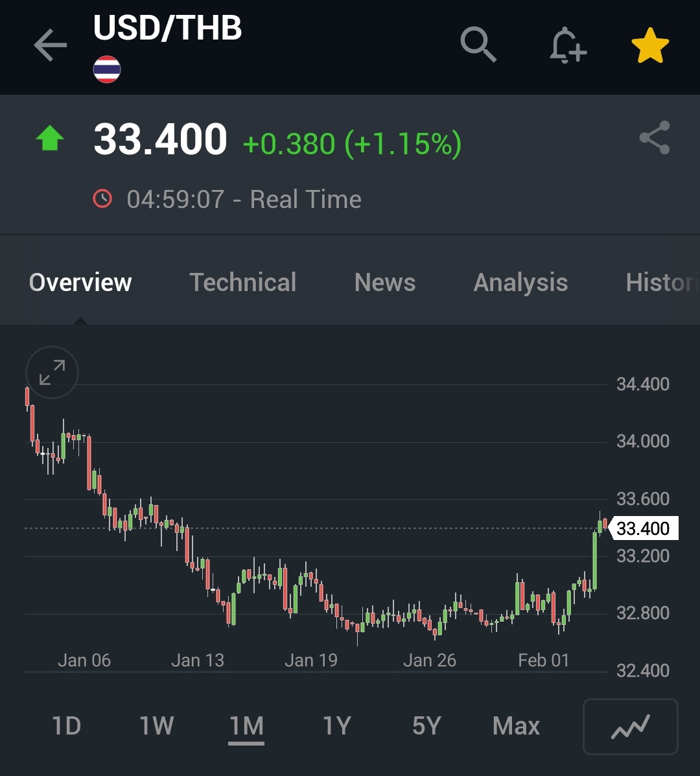
Task: Open the Technical tab
Action: click(x=242, y=283)
